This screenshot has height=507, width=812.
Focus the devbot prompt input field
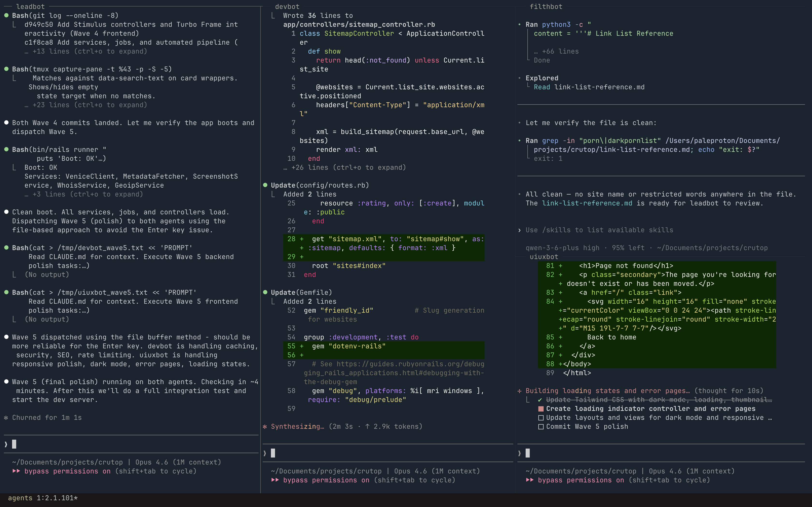(x=386, y=453)
